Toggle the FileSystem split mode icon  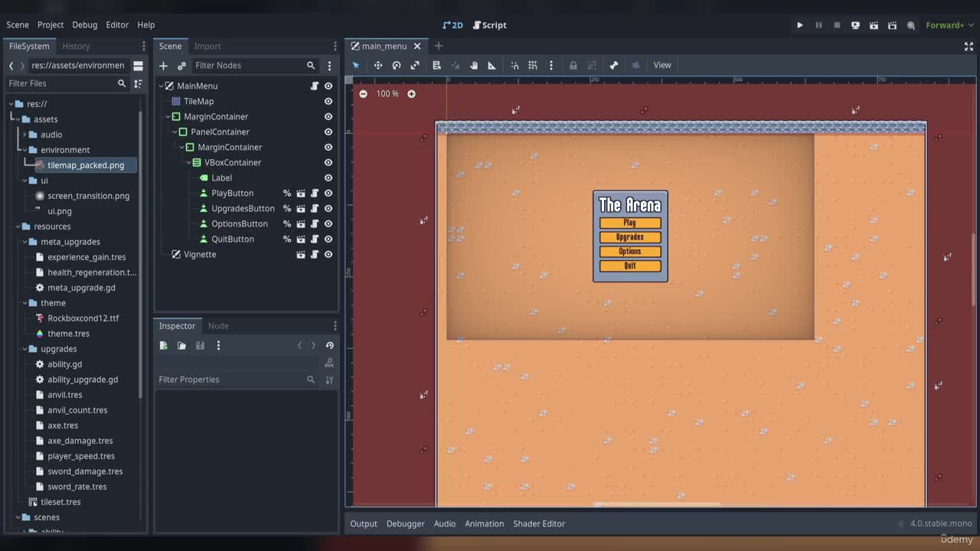(x=138, y=65)
